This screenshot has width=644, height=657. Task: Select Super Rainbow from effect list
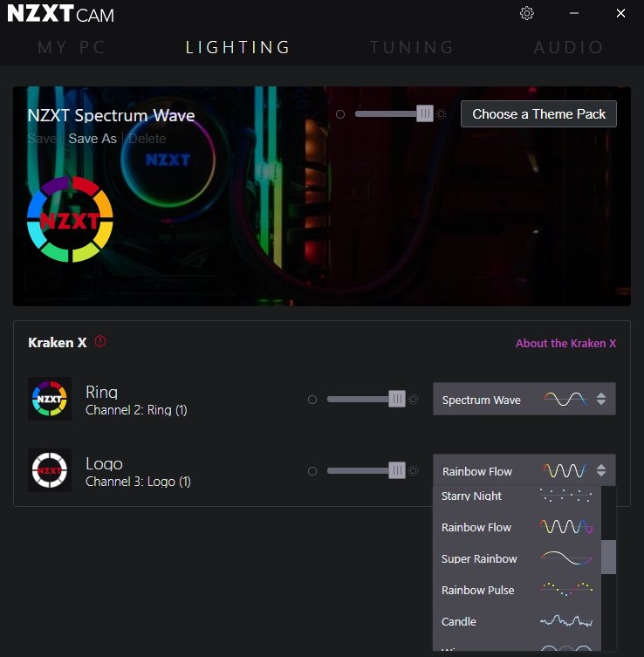coord(517,558)
